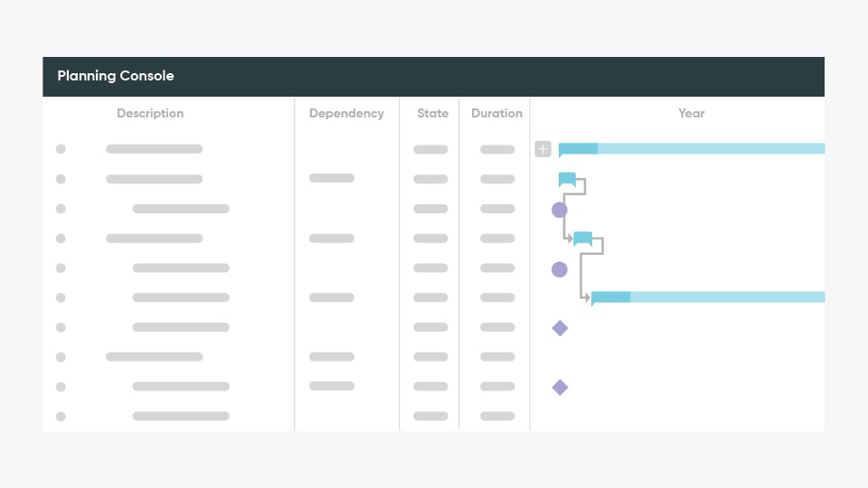Screen dimensions: 868x488
Task: Click the arrowhead pointing to second teal marker
Action: 569,239
